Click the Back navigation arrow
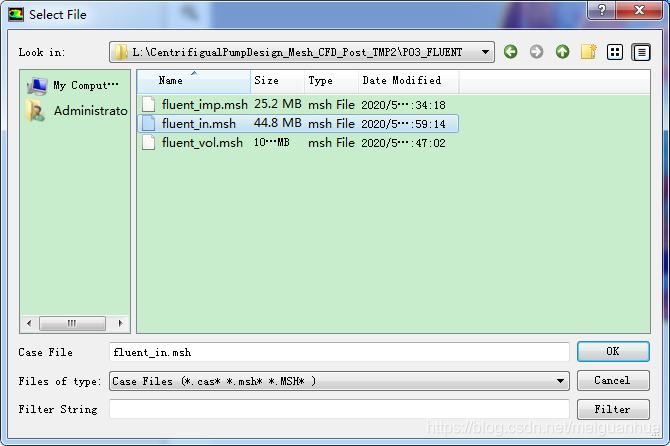 [x=511, y=52]
